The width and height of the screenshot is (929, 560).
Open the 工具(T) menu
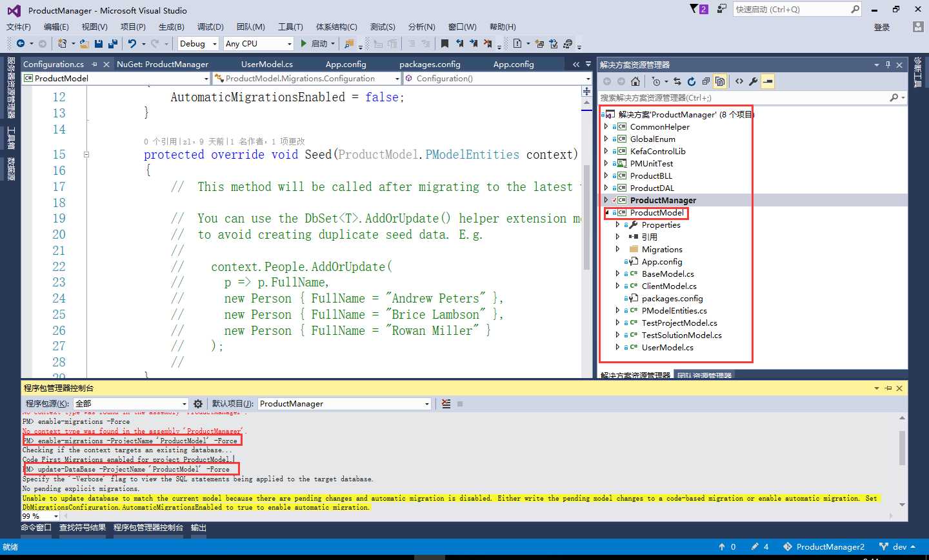pos(290,26)
